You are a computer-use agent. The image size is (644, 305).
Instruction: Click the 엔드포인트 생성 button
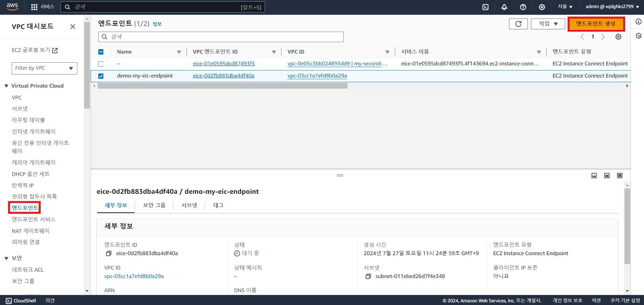point(596,24)
